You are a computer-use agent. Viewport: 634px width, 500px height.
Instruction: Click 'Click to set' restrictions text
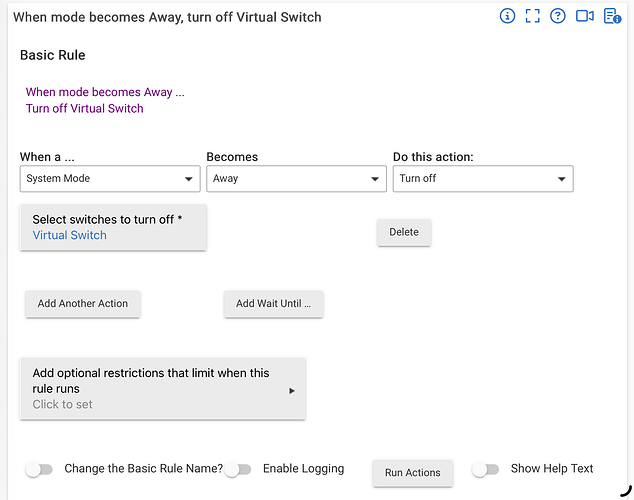click(x=63, y=405)
